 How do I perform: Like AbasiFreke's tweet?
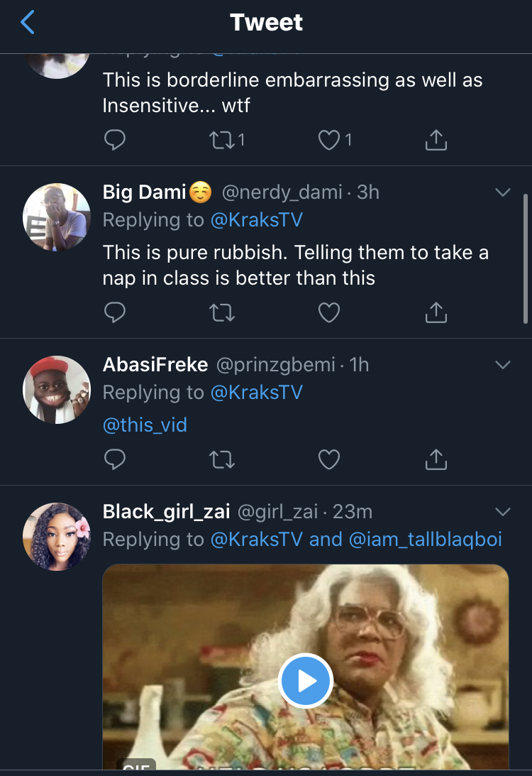(x=328, y=460)
